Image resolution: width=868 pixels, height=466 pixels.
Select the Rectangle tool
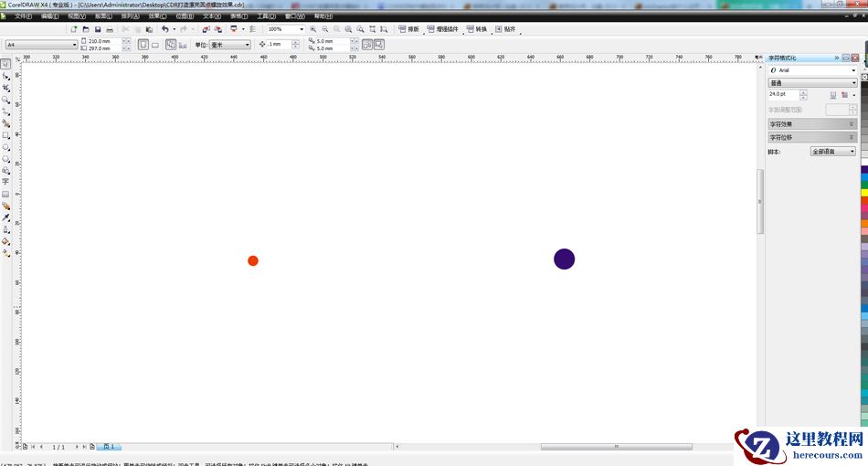(x=5, y=135)
